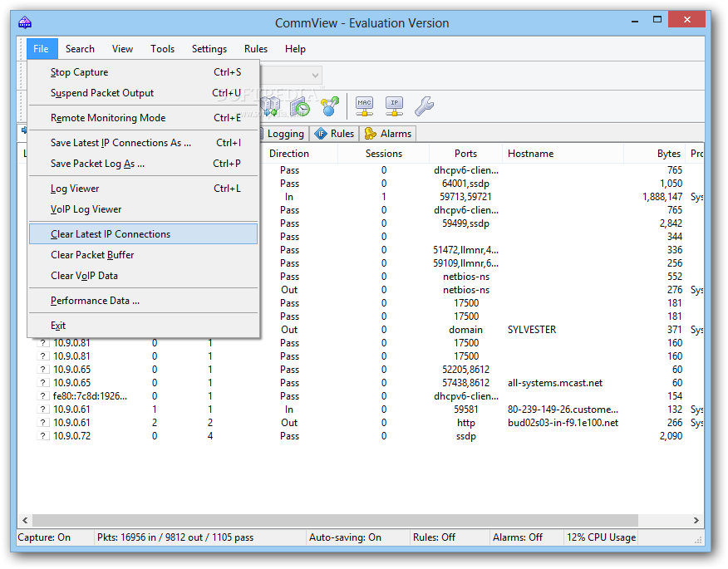Switch to the Logging tab
This screenshot has height=569, width=728.
284,134
